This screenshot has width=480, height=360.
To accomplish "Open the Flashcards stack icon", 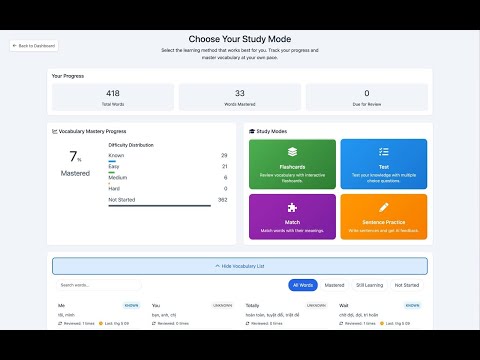I will 292,152.
